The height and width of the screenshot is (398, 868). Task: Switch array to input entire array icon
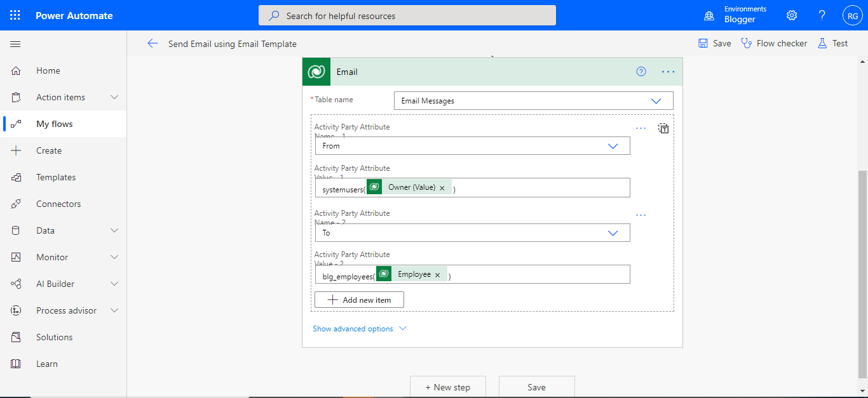(x=663, y=128)
